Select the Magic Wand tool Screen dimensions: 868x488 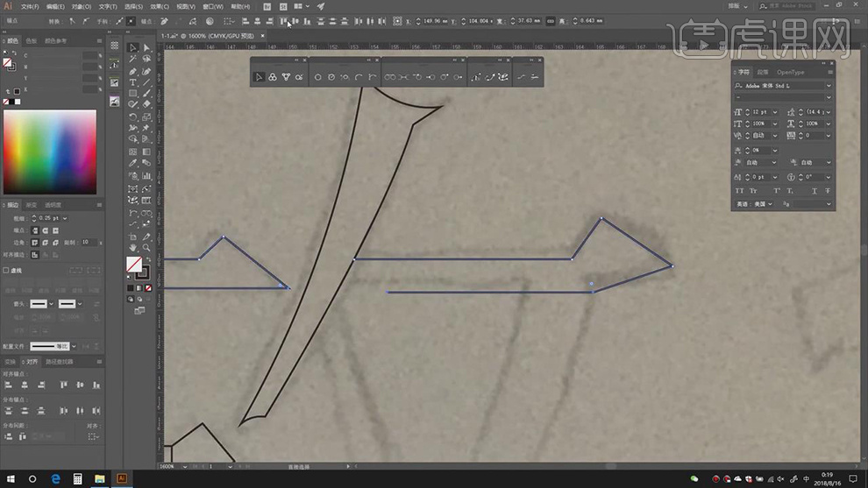[132, 60]
